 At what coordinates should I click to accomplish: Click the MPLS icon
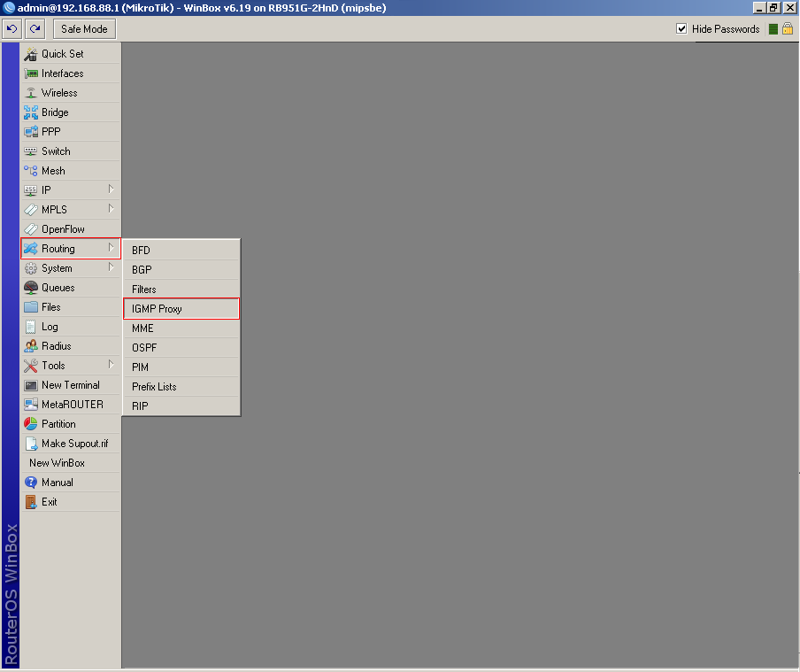coord(31,210)
